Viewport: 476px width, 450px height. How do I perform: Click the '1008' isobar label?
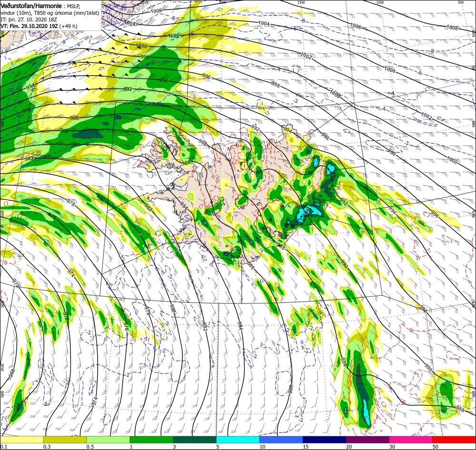point(452,28)
